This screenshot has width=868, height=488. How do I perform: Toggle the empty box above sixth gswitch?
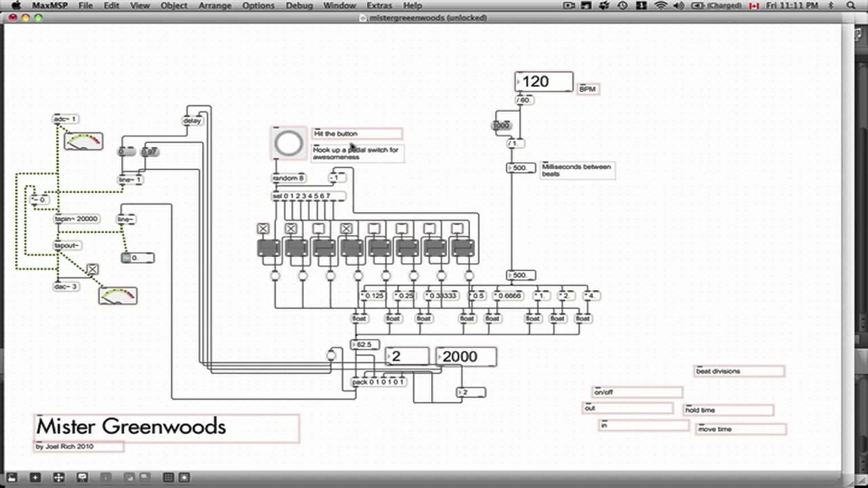click(x=402, y=228)
